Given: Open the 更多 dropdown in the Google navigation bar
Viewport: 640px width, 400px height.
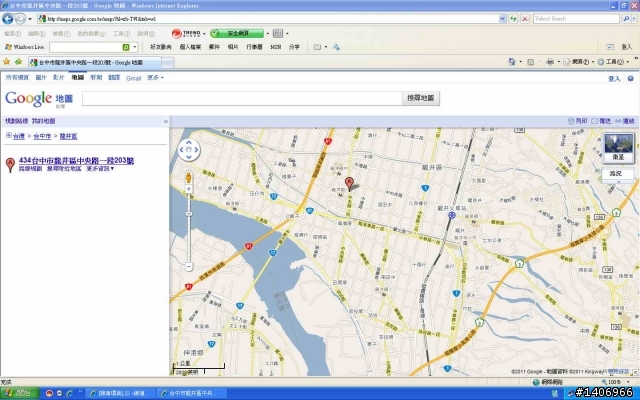Looking at the screenshot, I should tap(156, 78).
